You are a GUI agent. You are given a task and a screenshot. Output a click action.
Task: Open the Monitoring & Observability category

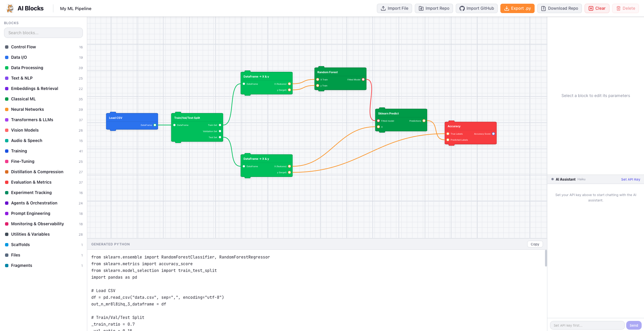click(x=44, y=224)
